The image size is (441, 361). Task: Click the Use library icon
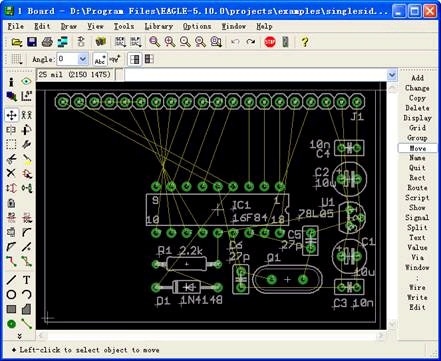coord(100,42)
